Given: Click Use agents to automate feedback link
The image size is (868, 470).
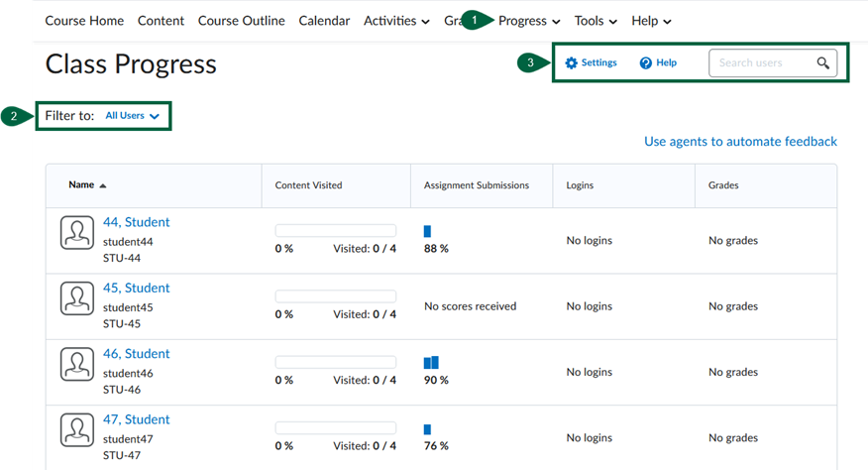Looking at the screenshot, I should [740, 142].
